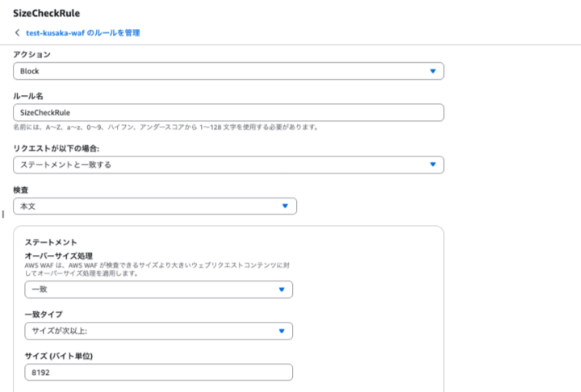This screenshot has height=392, width=581.
Task: Click the ステートメント section heading
Action: pyautogui.click(x=51, y=242)
